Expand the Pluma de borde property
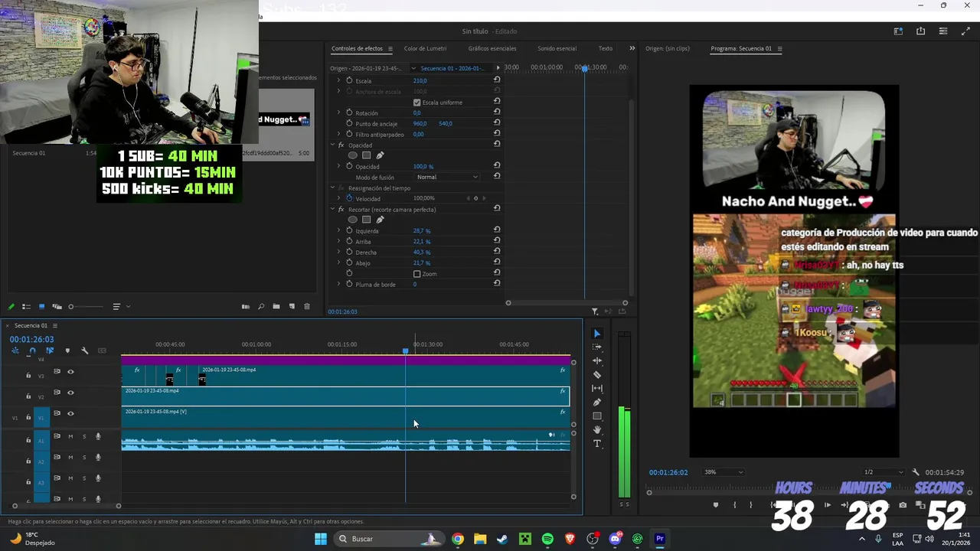Screen dimensions: 980x551 338,284
